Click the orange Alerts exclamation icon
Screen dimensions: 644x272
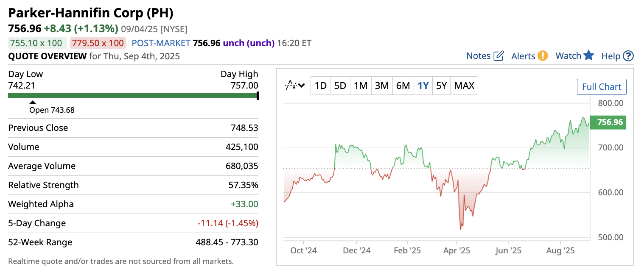pyautogui.click(x=543, y=56)
